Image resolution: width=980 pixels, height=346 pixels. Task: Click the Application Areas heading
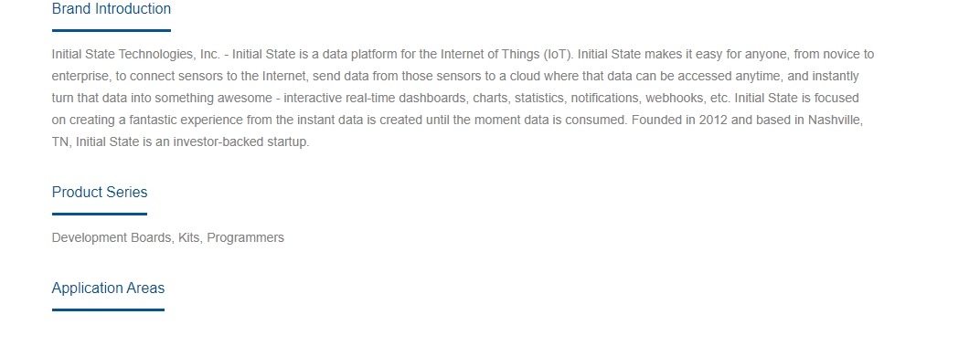[x=108, y=288]
